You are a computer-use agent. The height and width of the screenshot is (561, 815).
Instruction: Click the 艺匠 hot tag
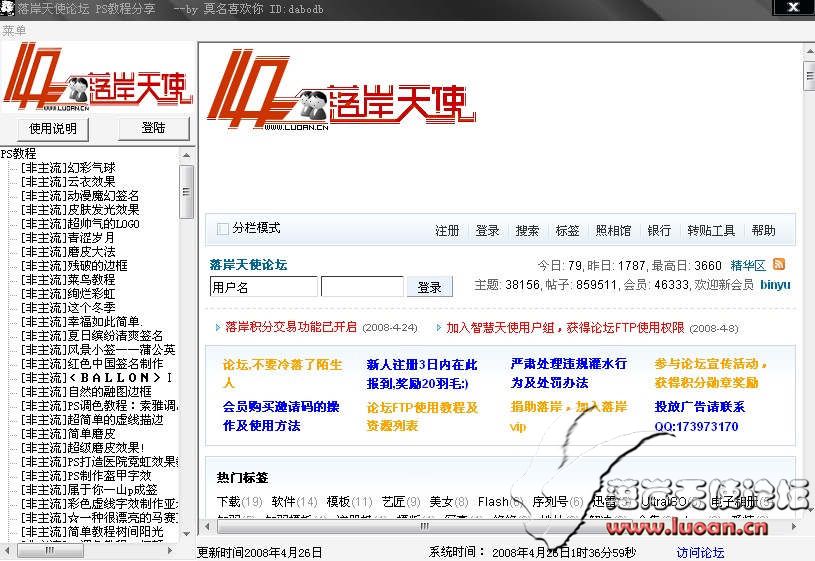point(401,502)
